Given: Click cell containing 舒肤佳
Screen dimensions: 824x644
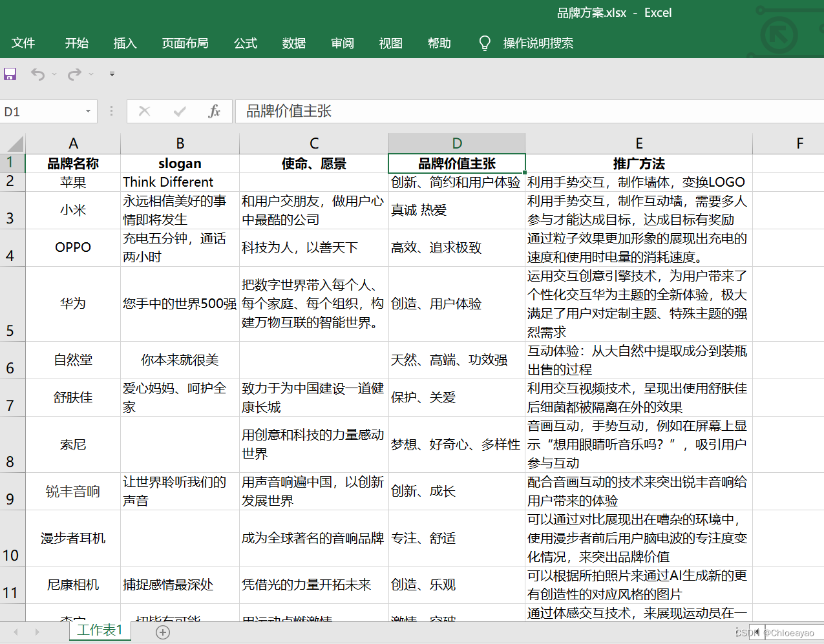Looking at the screenshot, I should coord(73,397).
